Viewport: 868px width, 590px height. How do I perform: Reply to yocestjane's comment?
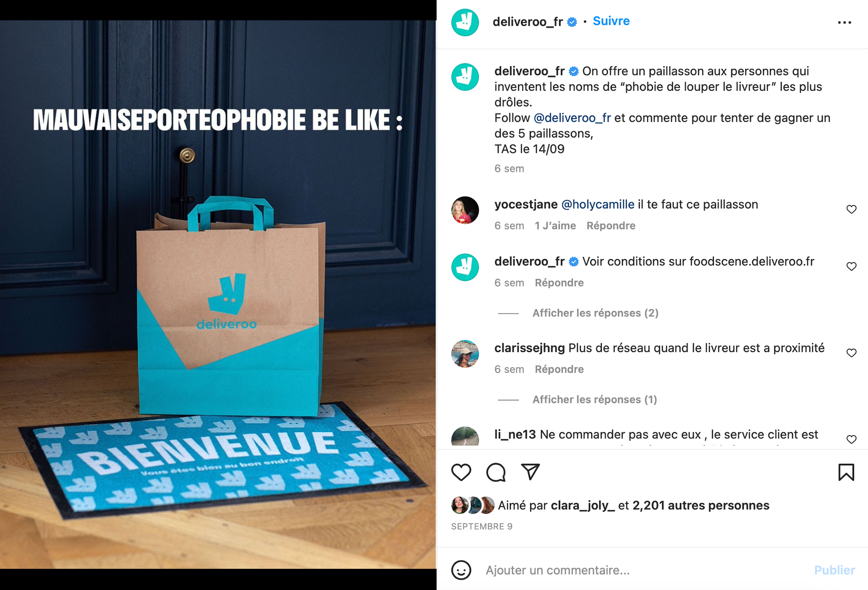611,226
